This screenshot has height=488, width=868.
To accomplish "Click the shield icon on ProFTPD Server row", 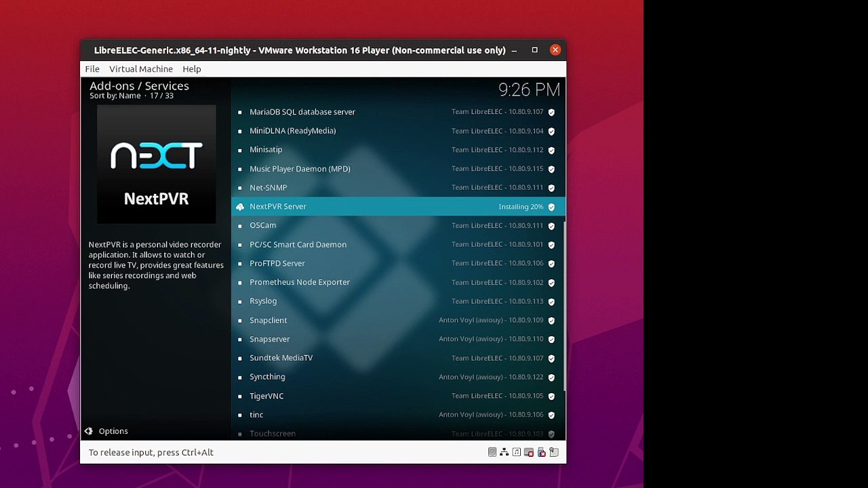I will coord(551,264).
